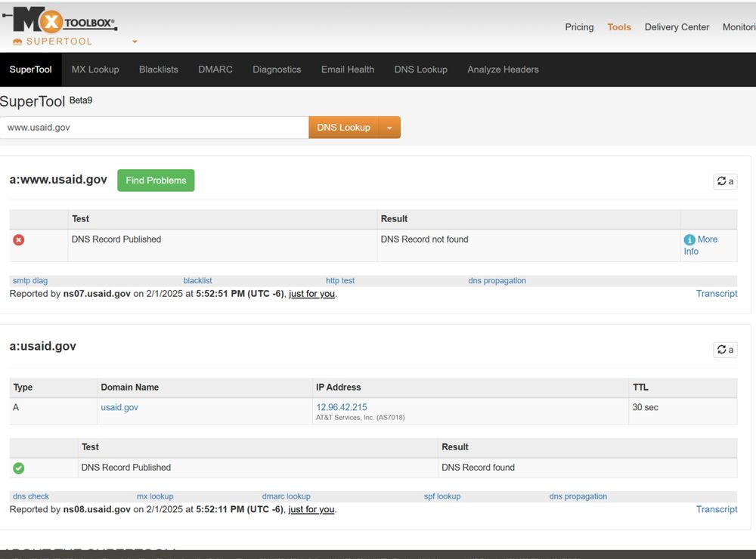Open the usaid.gov domain name link
The height and width of the screenshot is (559, 756).
pyautogui.click(x=119, y=407)
